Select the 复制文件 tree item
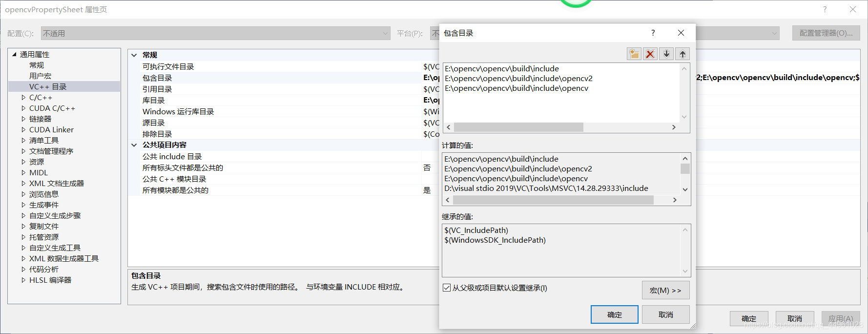Image resolution: width=868 pixels, height=334 pixels. click(44, 226)
